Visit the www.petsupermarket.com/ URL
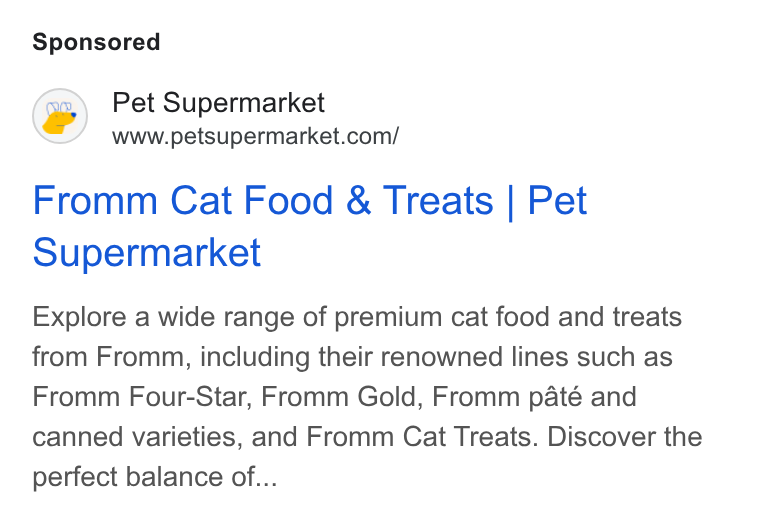760x518 pixels. coord(255,136)
